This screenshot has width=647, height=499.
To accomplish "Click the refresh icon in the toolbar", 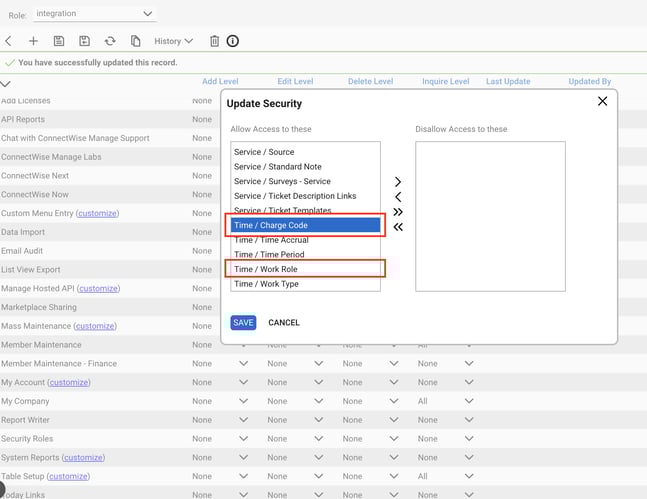I will (110, 41).
